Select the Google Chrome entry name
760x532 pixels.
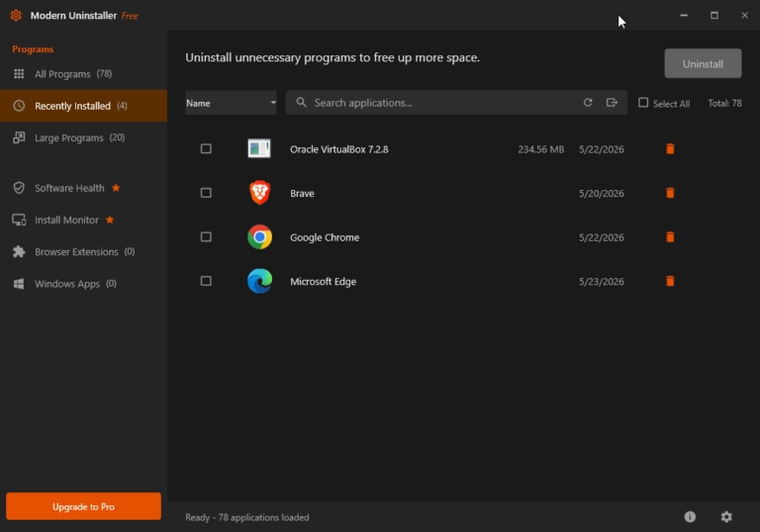pyautogui.click(x=325, y=237)
